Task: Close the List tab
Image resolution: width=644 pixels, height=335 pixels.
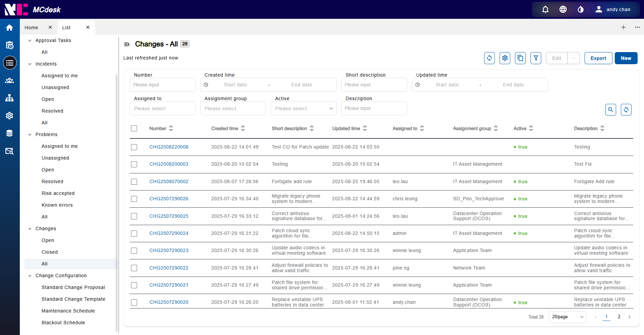Action: pos(88,27)
